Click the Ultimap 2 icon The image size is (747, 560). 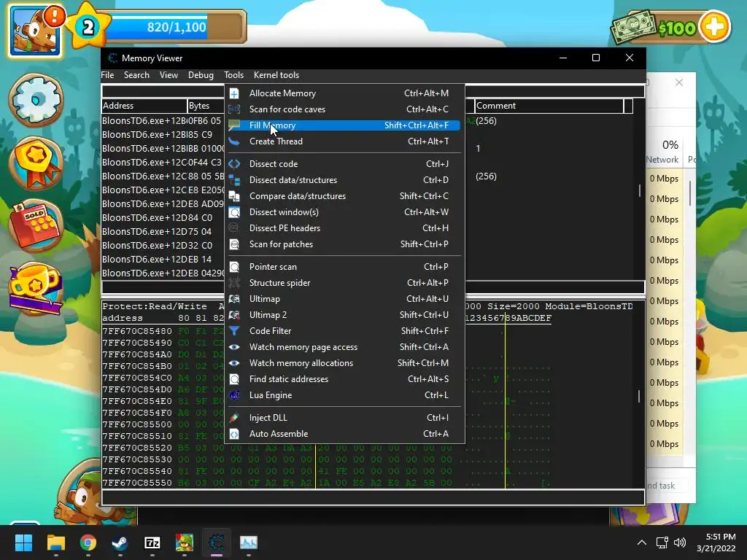coord(234,315)
